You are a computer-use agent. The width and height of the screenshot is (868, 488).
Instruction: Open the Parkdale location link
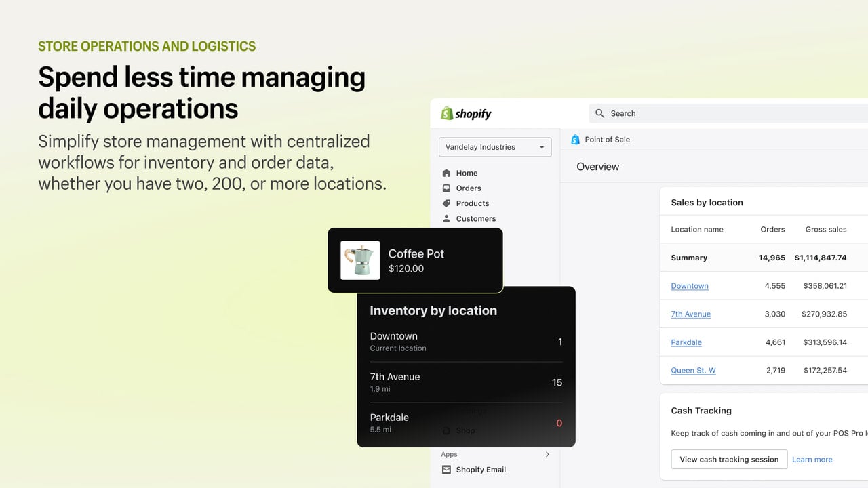tap(686, 342)
